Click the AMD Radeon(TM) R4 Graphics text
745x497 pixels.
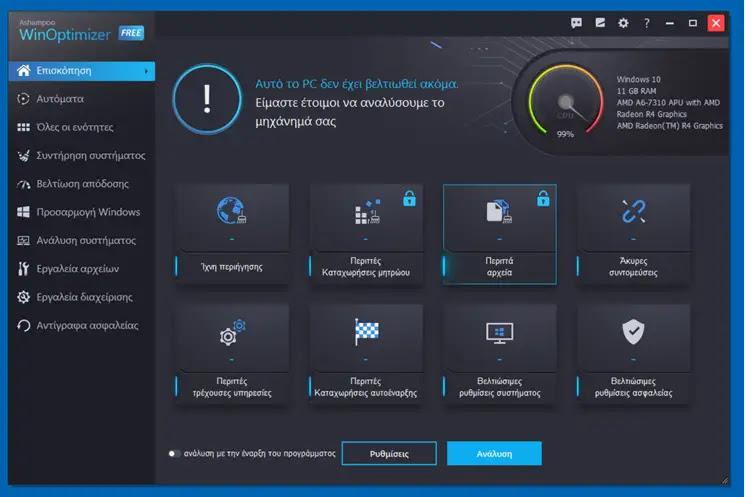point(669,126)
